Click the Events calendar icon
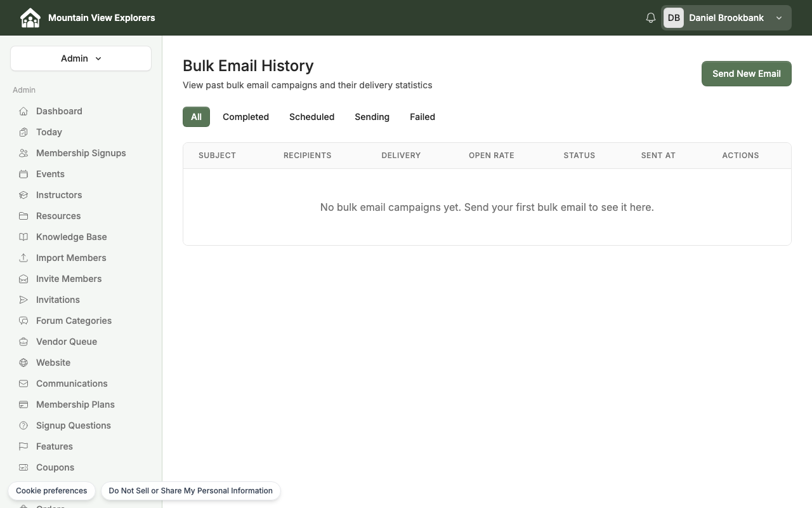812x508 pixels. pyautogui.click(x=23, y=174)
